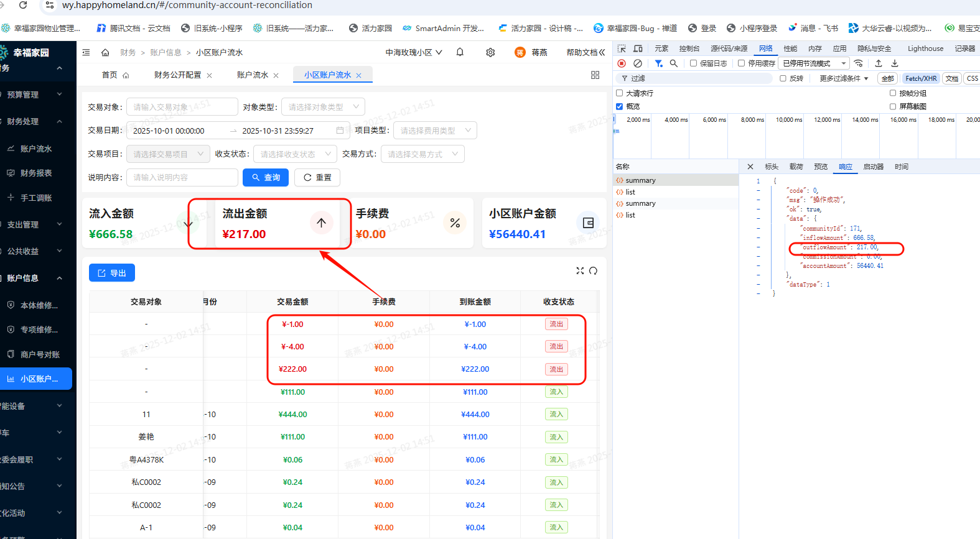Click the DevTools inspect element icon

coord(622,48)
